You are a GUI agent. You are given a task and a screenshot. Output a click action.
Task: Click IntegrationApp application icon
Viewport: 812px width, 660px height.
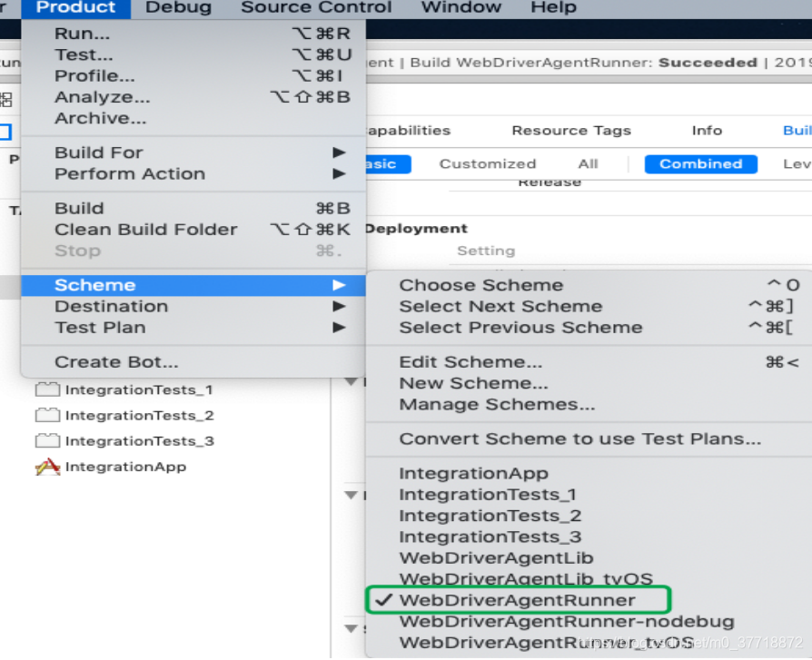point(47,467)
